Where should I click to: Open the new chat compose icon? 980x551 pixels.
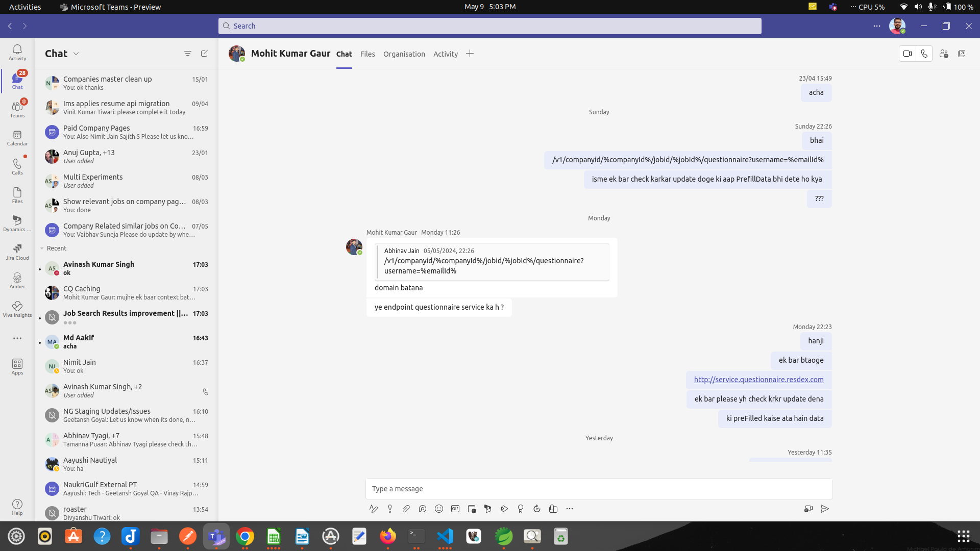pyautogui.click(x=204, y=54)
